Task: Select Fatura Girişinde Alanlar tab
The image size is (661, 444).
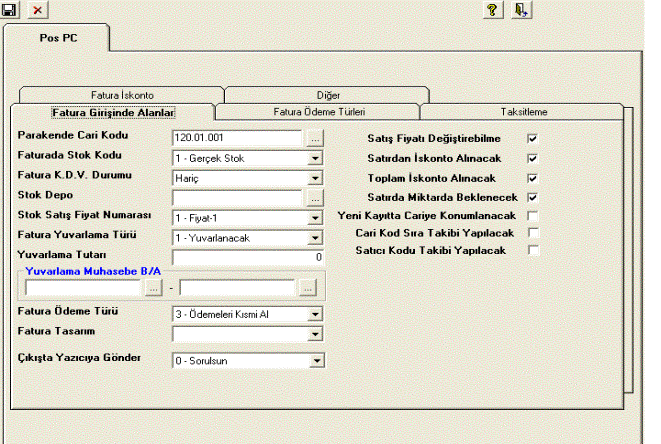Action: coord(113,113)
